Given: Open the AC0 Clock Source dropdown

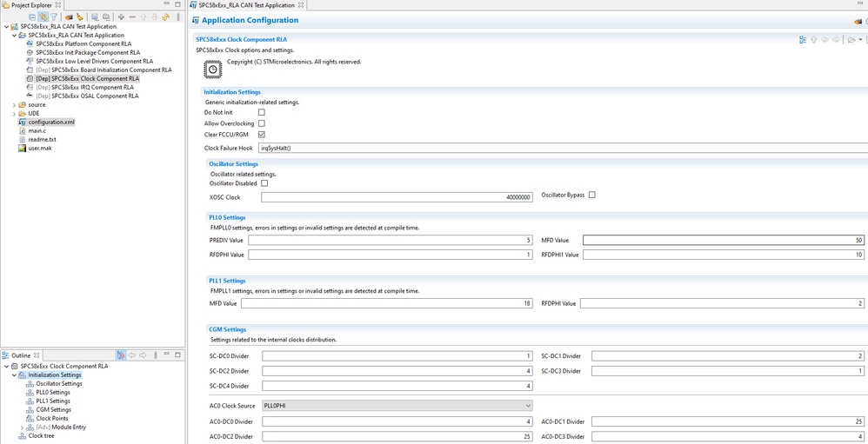Looking at the screenshot, I should [x=397, y=406].
